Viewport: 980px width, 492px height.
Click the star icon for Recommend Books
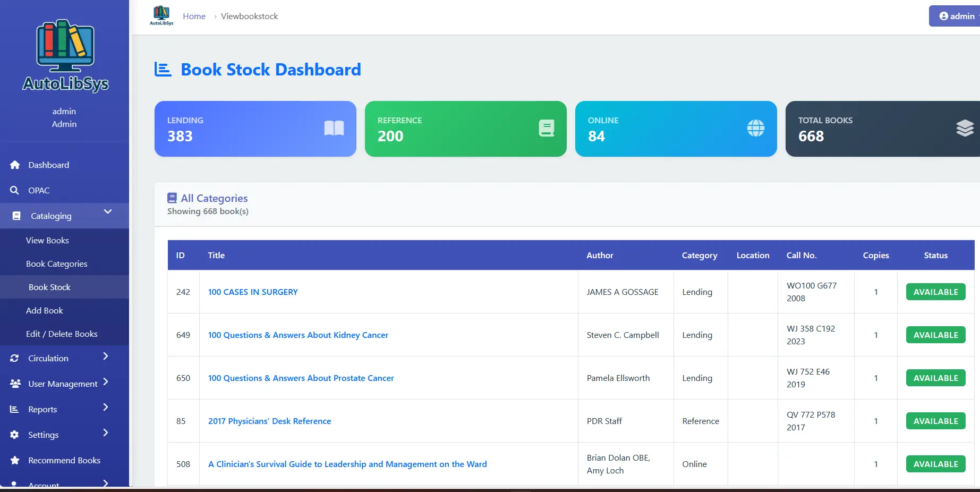(15, 460)
